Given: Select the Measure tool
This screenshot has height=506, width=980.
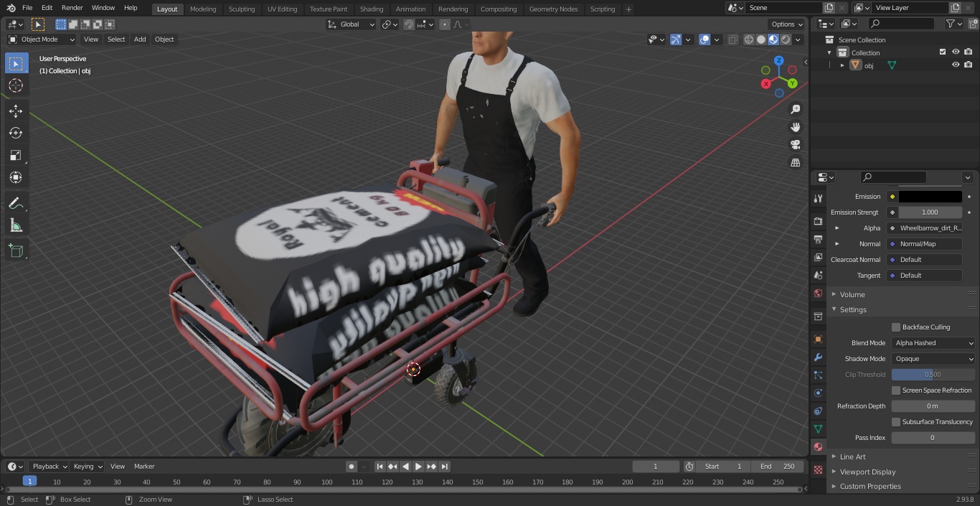Looking at the screenshot, I should (x=16, y=225).
